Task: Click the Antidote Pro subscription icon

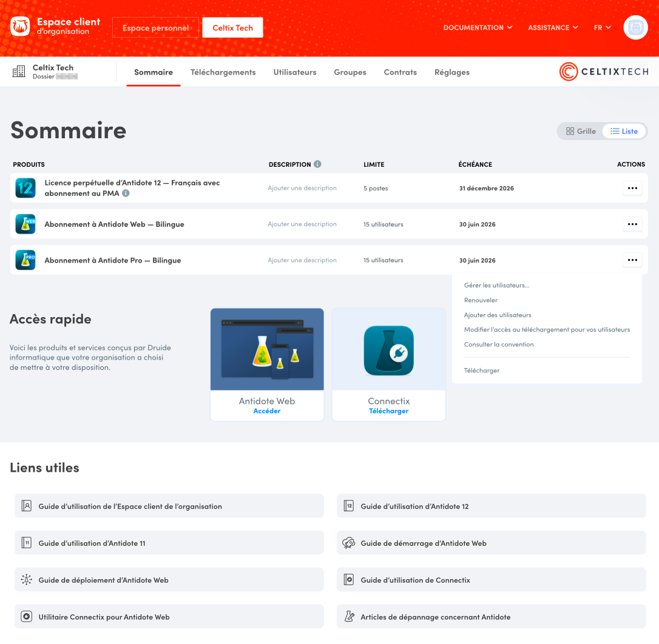Action: tap(25, 260)
